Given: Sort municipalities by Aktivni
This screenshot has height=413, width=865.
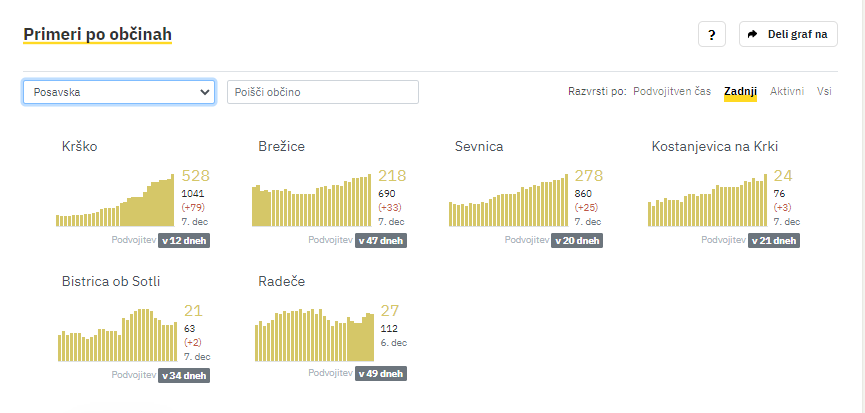Looking at the screenshot, I should click(x=787, y=92).
